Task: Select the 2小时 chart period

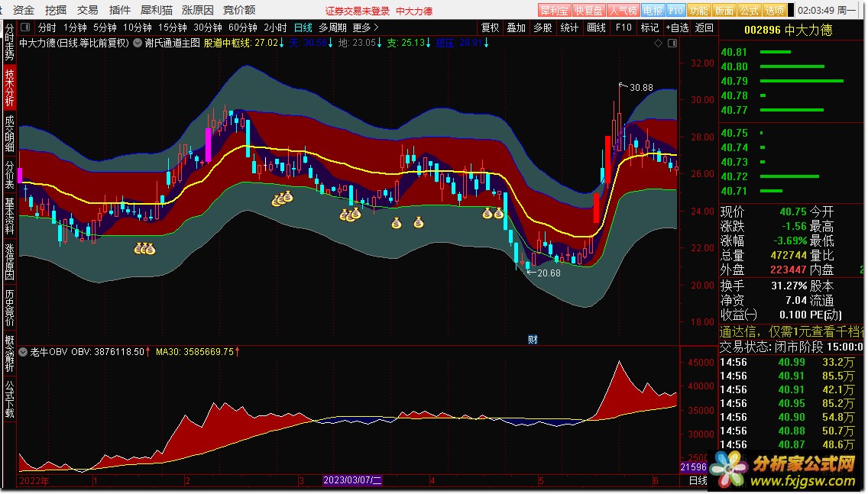Action: point(275,27)
